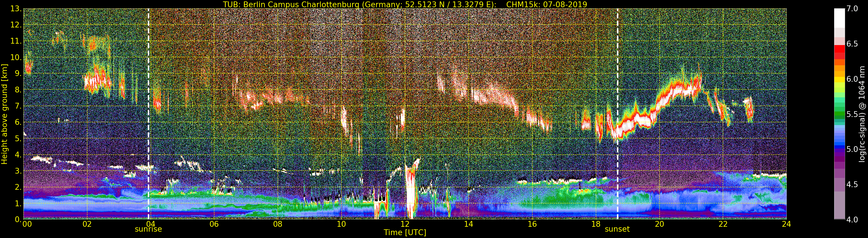Click the '5.' height tick label
Viewport: 868px width, 238px height.
tap(18, 138)
